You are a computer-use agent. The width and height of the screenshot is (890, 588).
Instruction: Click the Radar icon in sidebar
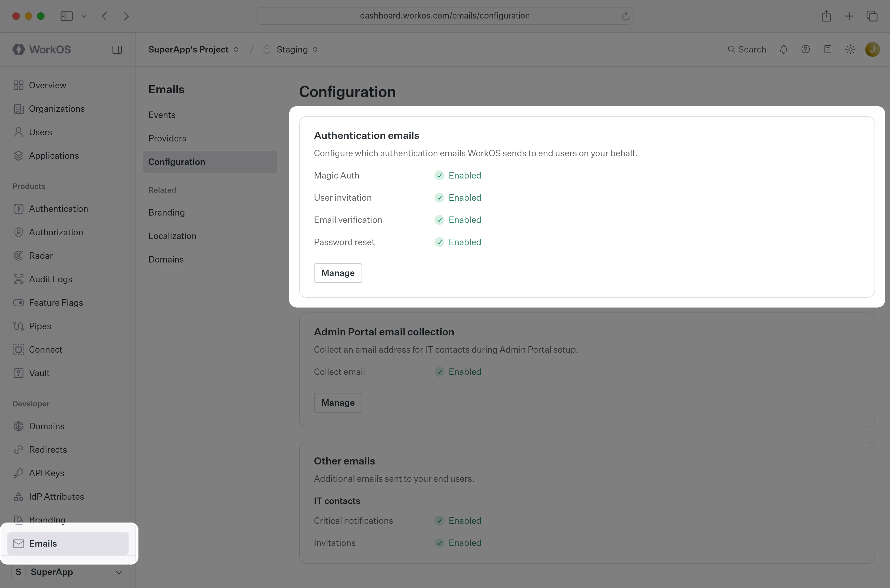[x=18, y=256]
